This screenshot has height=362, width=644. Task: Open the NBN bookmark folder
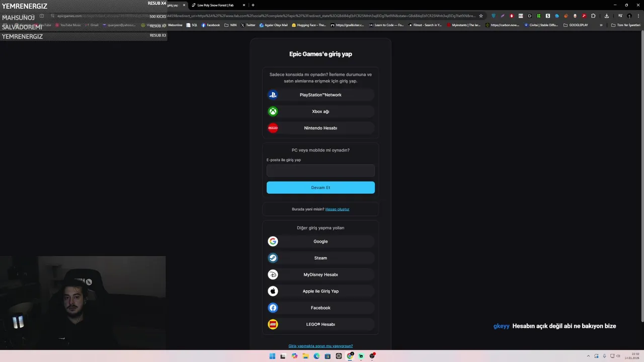click(230, 25)
